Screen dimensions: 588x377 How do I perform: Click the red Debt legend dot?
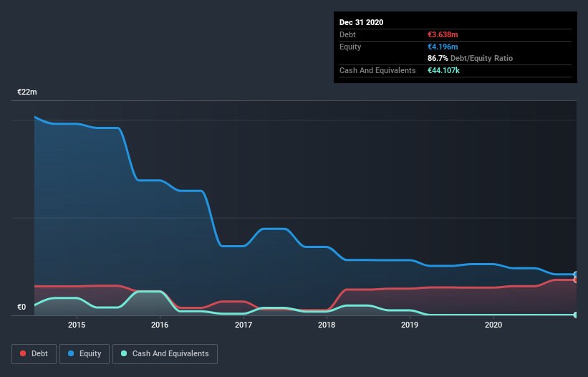pyautogui.click(x=23, y=353)
